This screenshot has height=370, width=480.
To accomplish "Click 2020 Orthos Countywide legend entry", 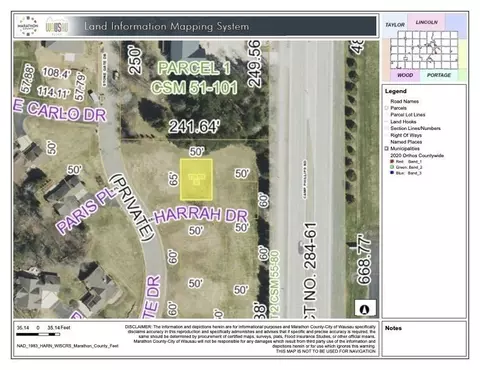I will tap(417, 155).
